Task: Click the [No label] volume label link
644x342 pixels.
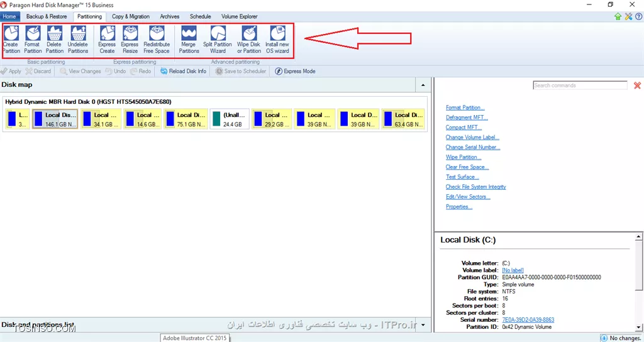Action: click(x=513, y=270)
